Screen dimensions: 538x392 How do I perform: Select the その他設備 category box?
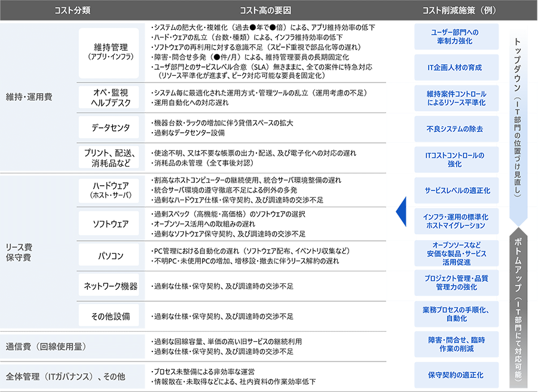[x=109, y=317]
